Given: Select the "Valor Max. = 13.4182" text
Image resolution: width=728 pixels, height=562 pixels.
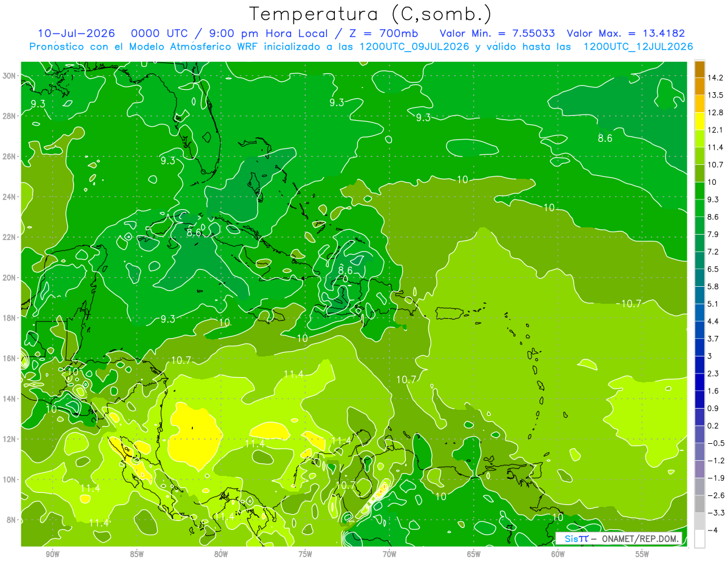Looking at the screenshot, I should tap(625, 33).
